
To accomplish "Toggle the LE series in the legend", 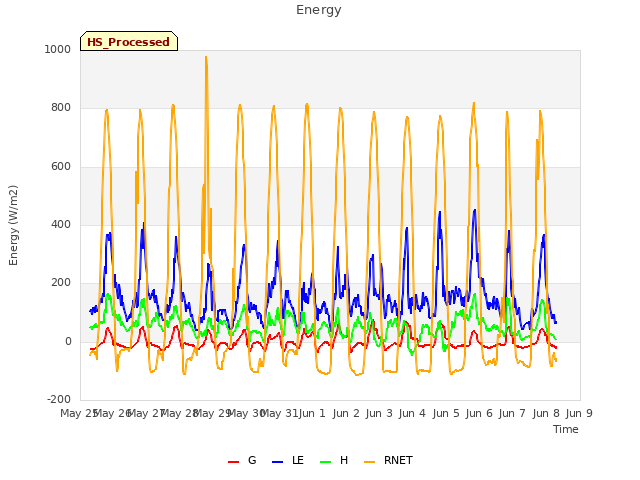I will point(288,460).
